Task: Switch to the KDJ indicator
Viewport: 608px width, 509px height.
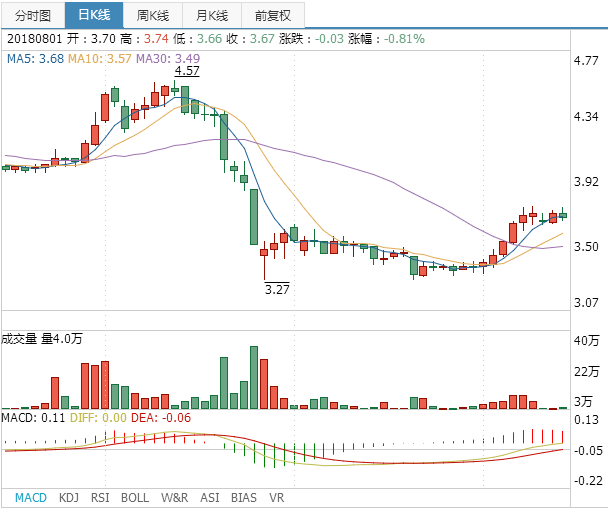Action: (69, 497)
